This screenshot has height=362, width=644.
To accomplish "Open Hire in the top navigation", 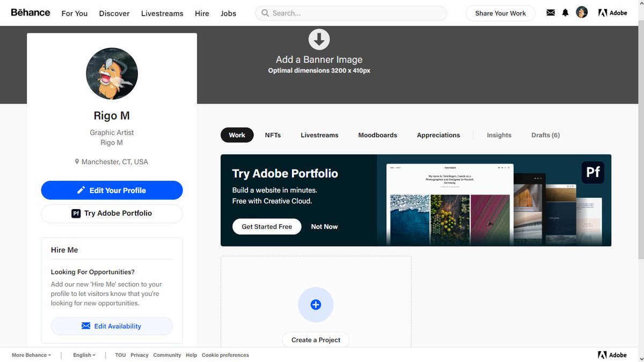I will pos(202,13).
